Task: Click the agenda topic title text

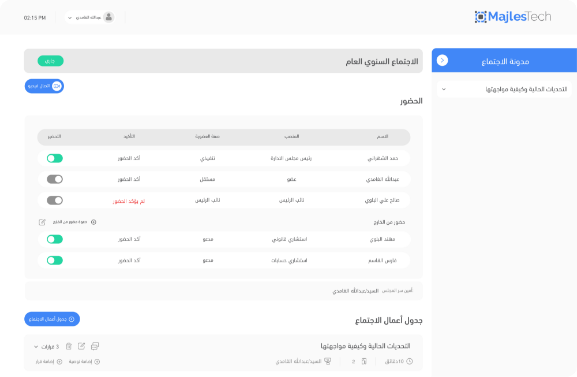Action: tap(365, 346)
